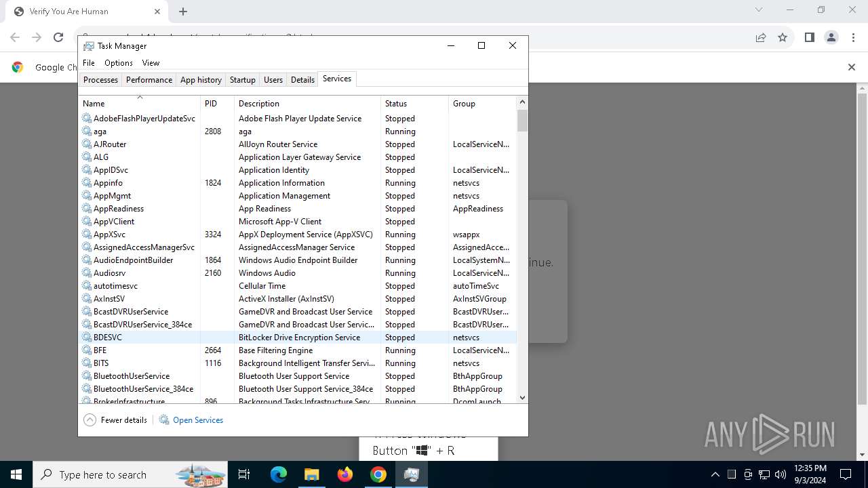868x488 pixels.
Task: Click the gear icon next to AppVClient
Action: coord(87,221)
